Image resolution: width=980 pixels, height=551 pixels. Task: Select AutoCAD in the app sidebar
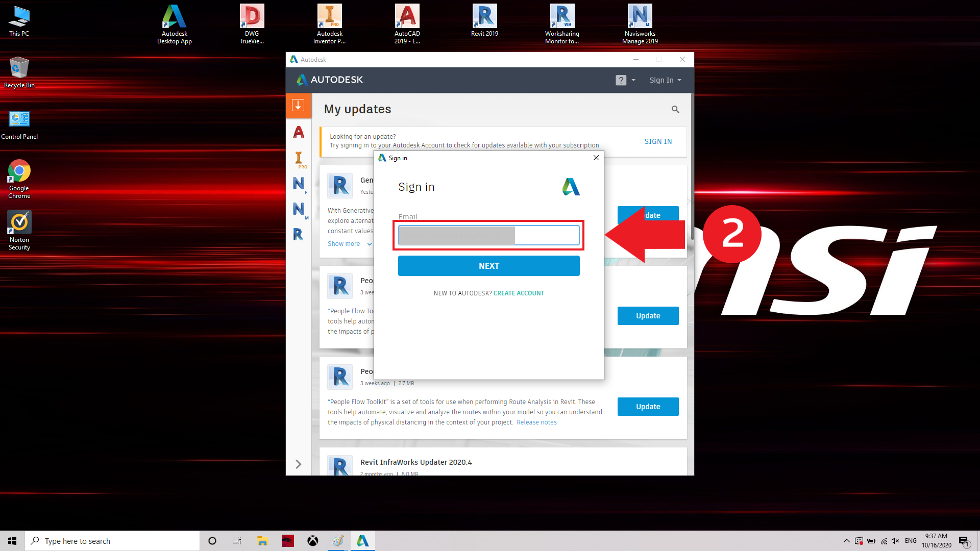coord(299,132)
